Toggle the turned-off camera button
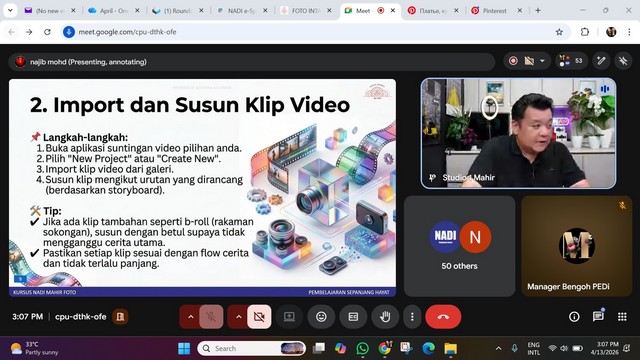640x360 pixels. pyautogui.click(x=259, y=317)
